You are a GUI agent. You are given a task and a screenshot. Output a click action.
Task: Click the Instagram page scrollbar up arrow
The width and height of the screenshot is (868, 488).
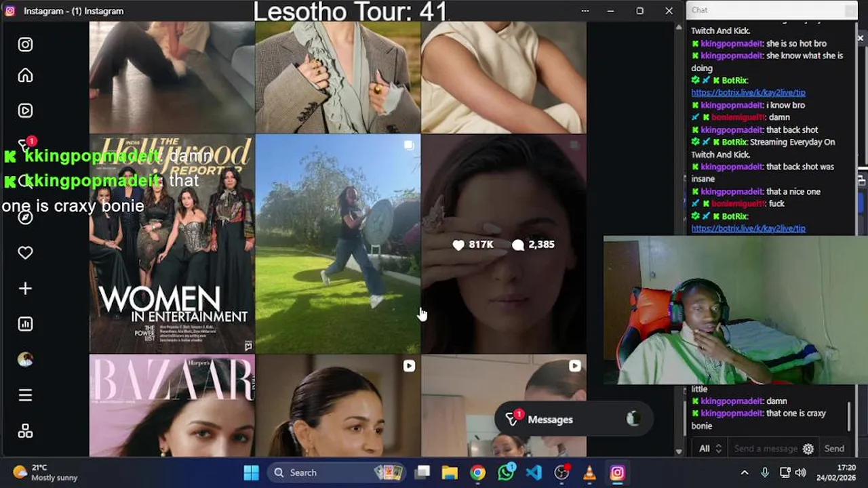(x=679, y=27)
